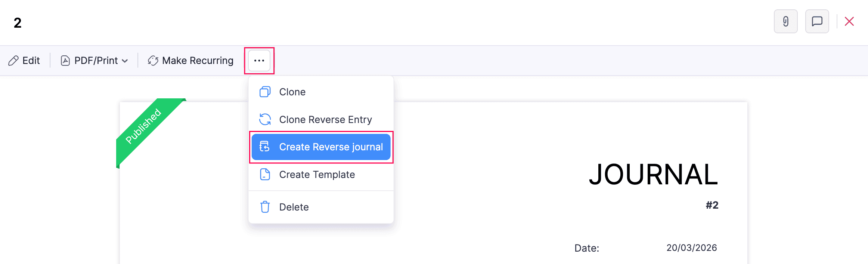
Task: Click the circular arrows icon beside Clone Reverse Entry
Action: point(265,119)
